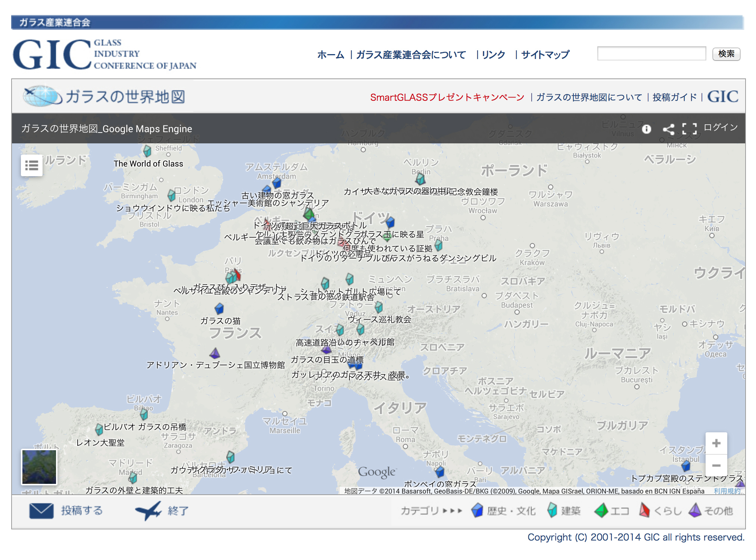The width and height of the screenshot is (756, 560).
Task: Open SmartGLASSプレゼントキャンペーン link
Action: (447, 97)
